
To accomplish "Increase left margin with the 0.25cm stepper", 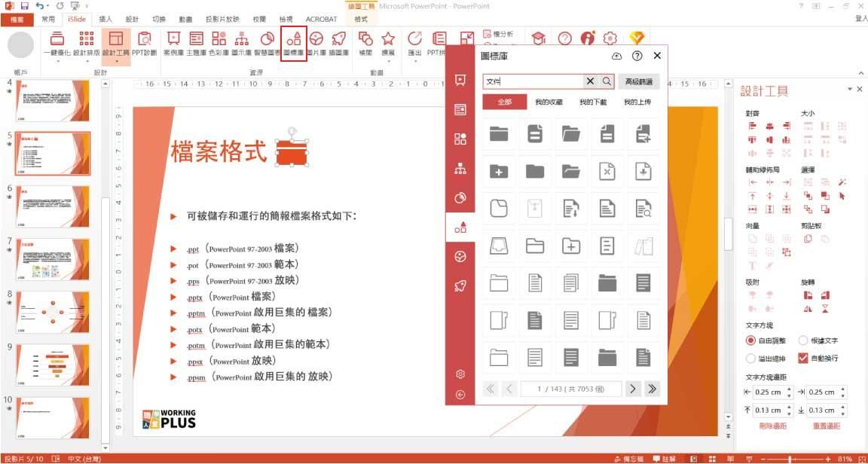I will coord(789,388).
